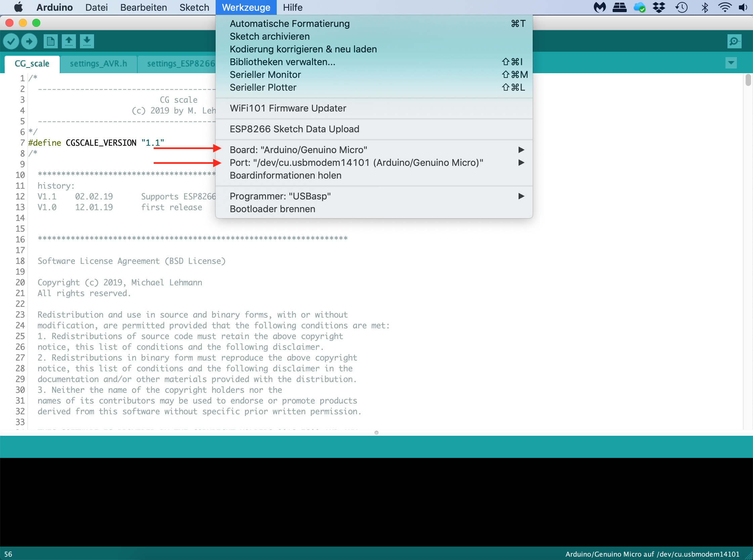Choose Sketch archivieren
The width and height of the screenshot is (753, 560).
click(374, 37)
